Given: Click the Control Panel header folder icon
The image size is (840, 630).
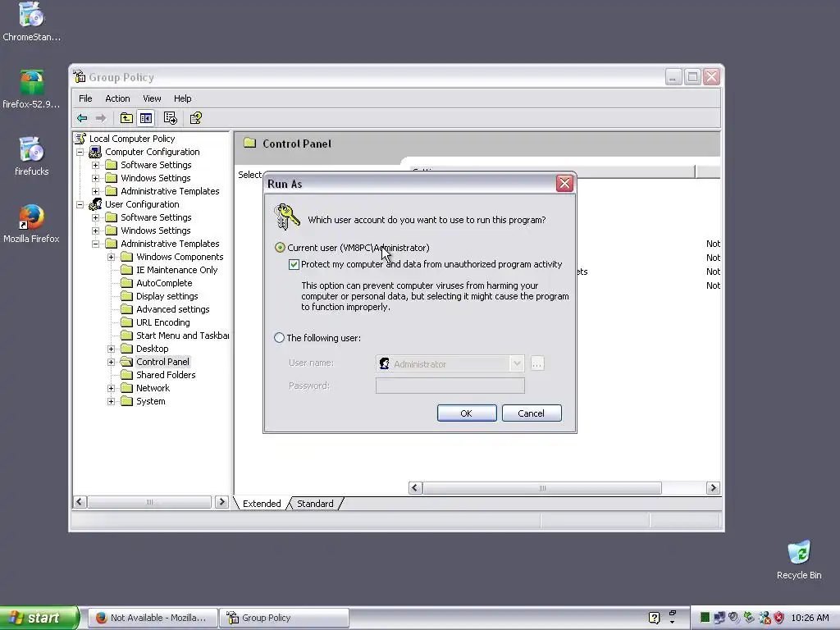Looking at the screenshot, I should 249,143.
